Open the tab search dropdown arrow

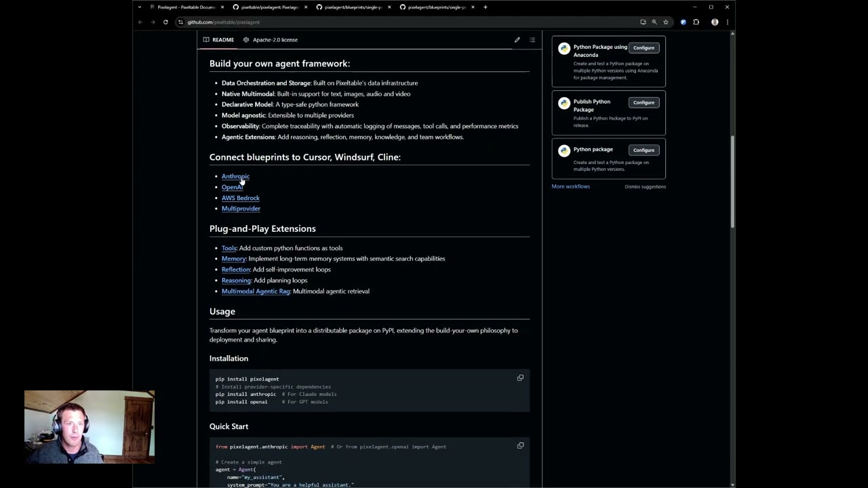pyautogui.click(x=140, y=7)
